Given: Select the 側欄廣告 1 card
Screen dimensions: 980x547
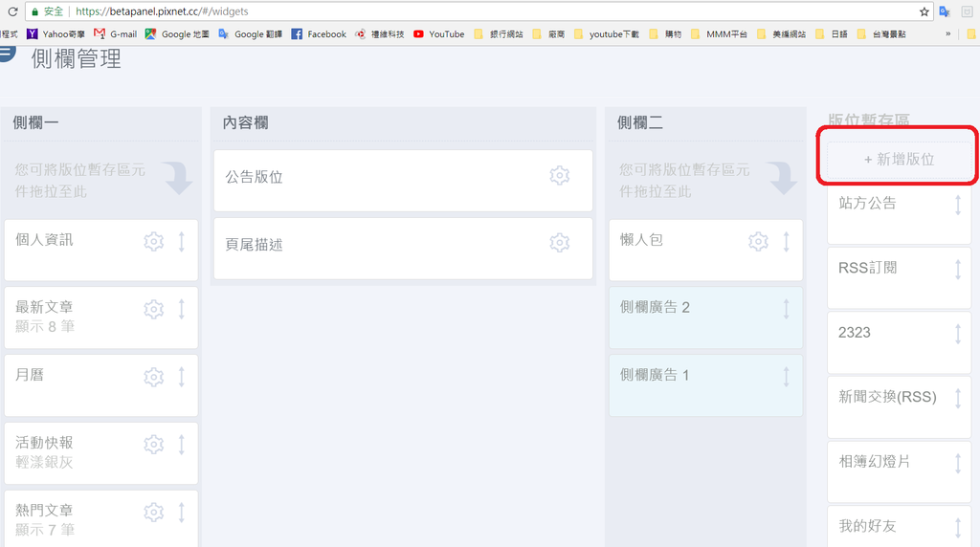Looking at the screenshot, I should [x=705, y=385].
